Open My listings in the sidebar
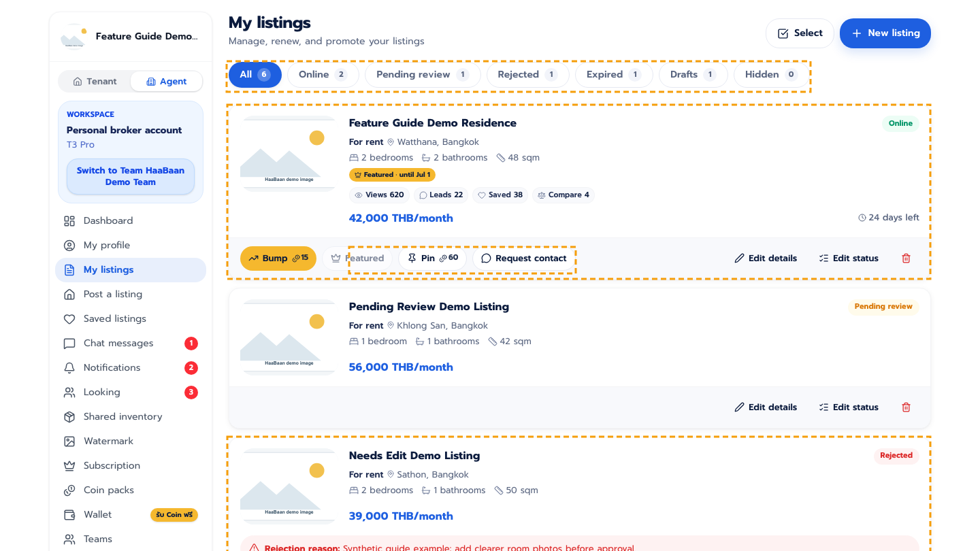Viewport: 980px width, 551px height. pyautogui.click(x=131, y=270)
